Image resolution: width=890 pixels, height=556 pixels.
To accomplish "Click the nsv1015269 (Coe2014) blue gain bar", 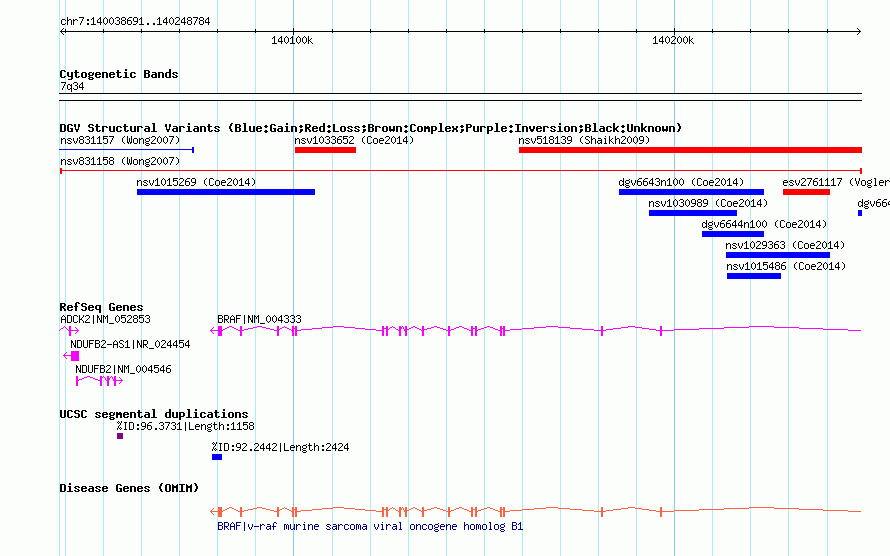I will pos(226,192).
